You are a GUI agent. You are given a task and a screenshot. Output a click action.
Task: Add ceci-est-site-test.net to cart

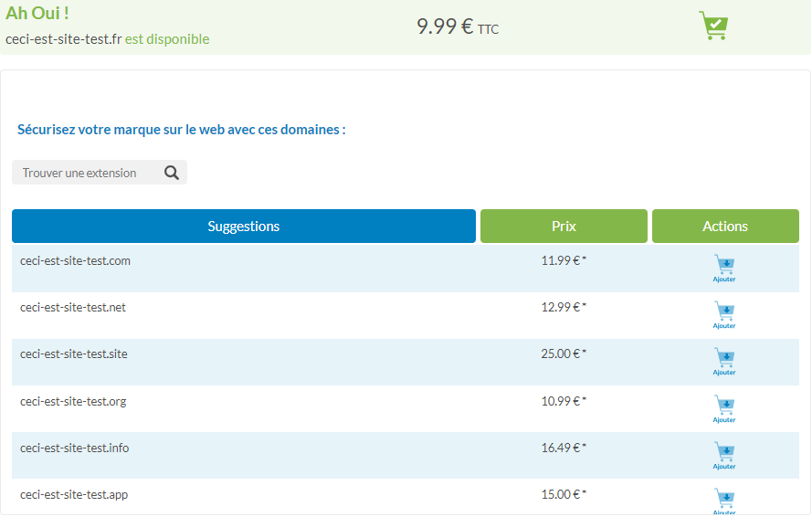coord(724,315)
